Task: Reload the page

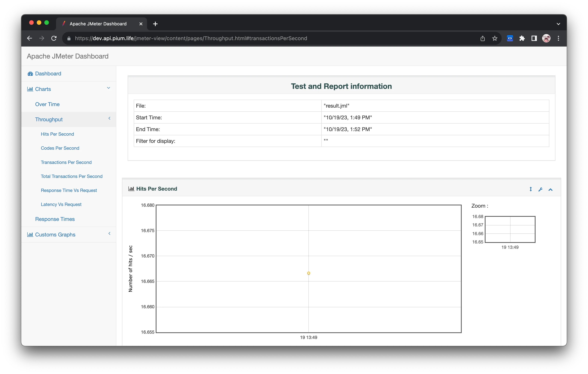Action: (54, 38)
